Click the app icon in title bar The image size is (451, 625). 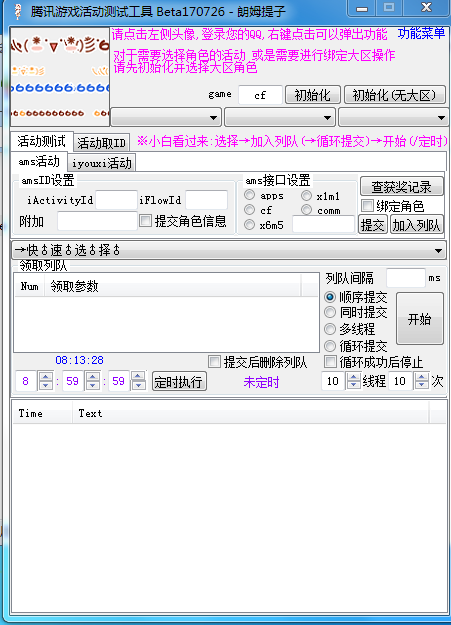(17, 11)
